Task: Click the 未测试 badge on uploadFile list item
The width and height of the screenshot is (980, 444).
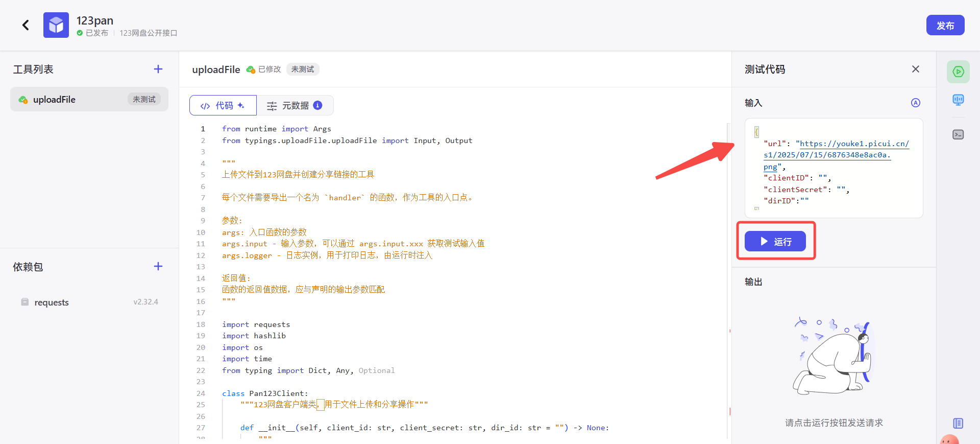Action: click(144, 99)
